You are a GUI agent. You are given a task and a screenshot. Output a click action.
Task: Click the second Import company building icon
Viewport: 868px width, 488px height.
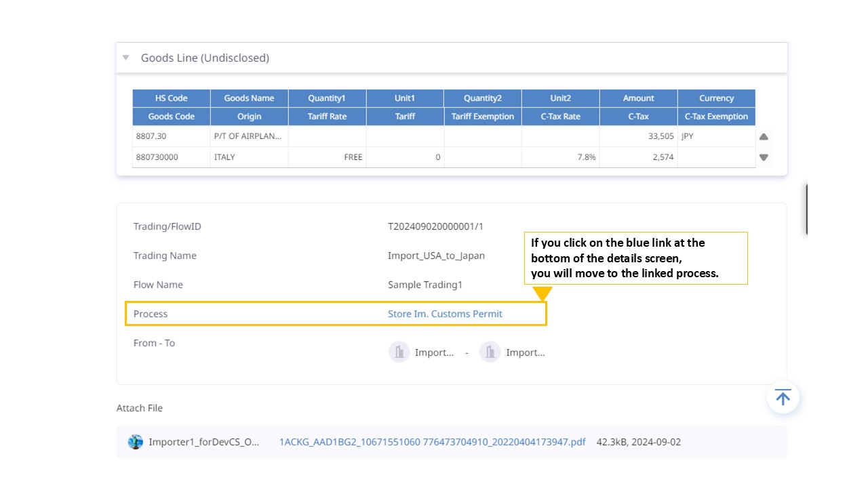pos(490,352)
